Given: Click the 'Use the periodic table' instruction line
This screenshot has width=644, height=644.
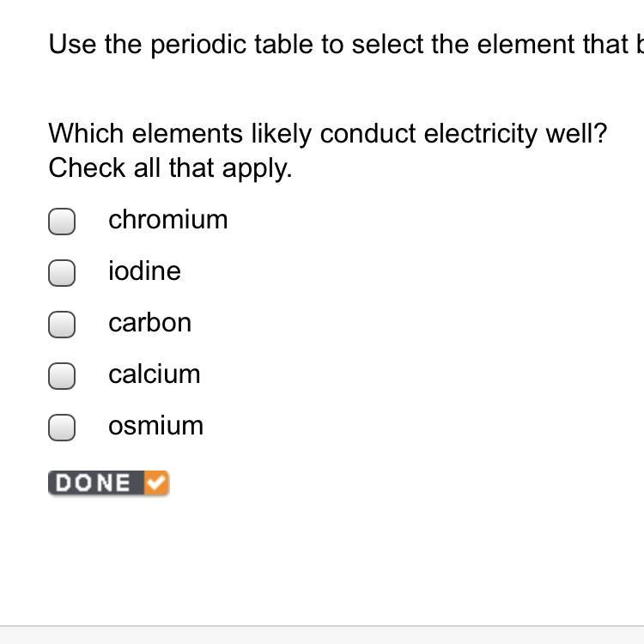Looking at the screenshot, I should 345,45.
